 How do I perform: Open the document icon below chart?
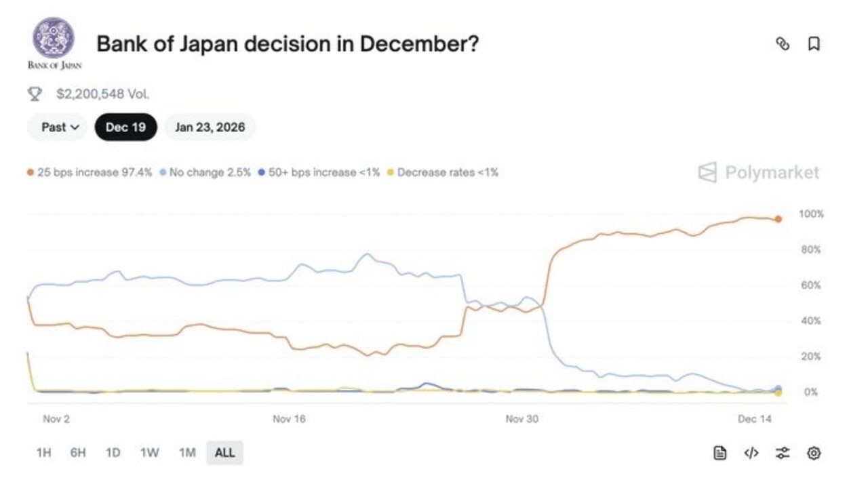[720, 453]
